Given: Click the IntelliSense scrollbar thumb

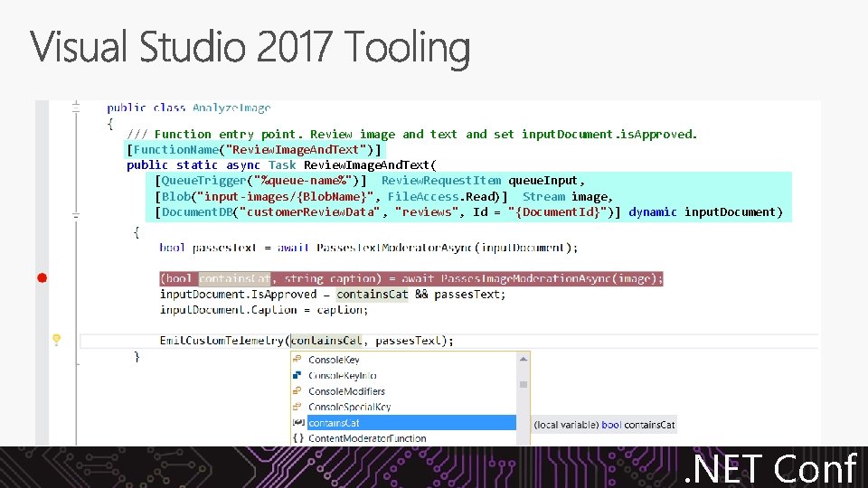Looking at the screenshot, I should point(524,384).
